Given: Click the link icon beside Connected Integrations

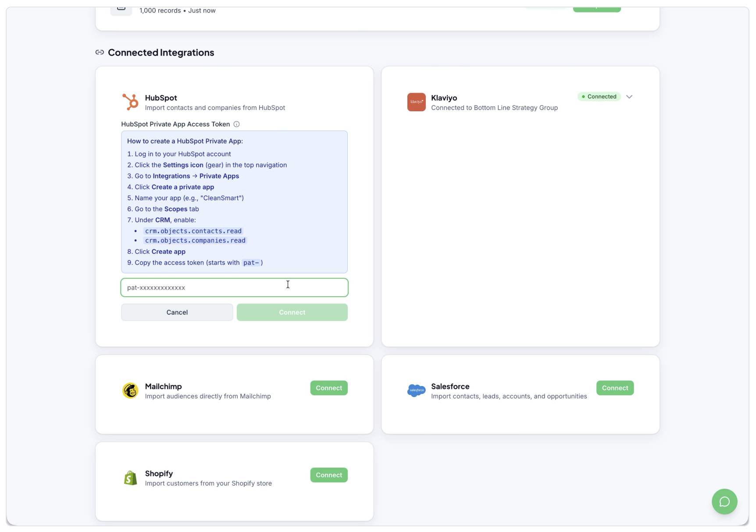Looking at the screenshot, I should (x=100, y=52).
